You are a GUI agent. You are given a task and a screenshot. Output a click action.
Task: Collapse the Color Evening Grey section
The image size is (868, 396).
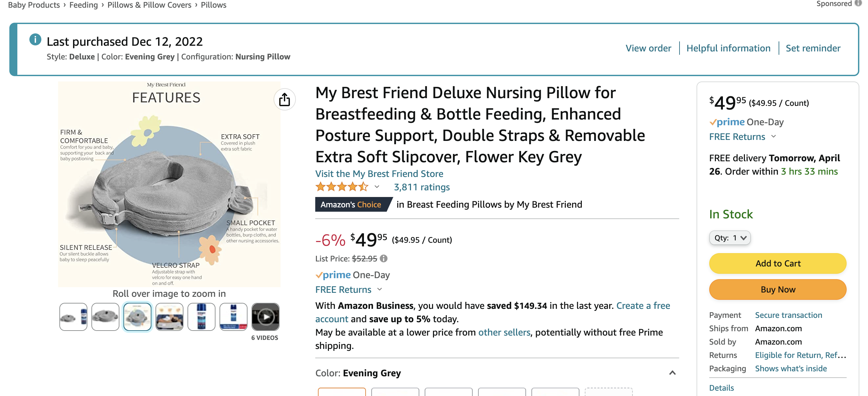coord(672,373)
